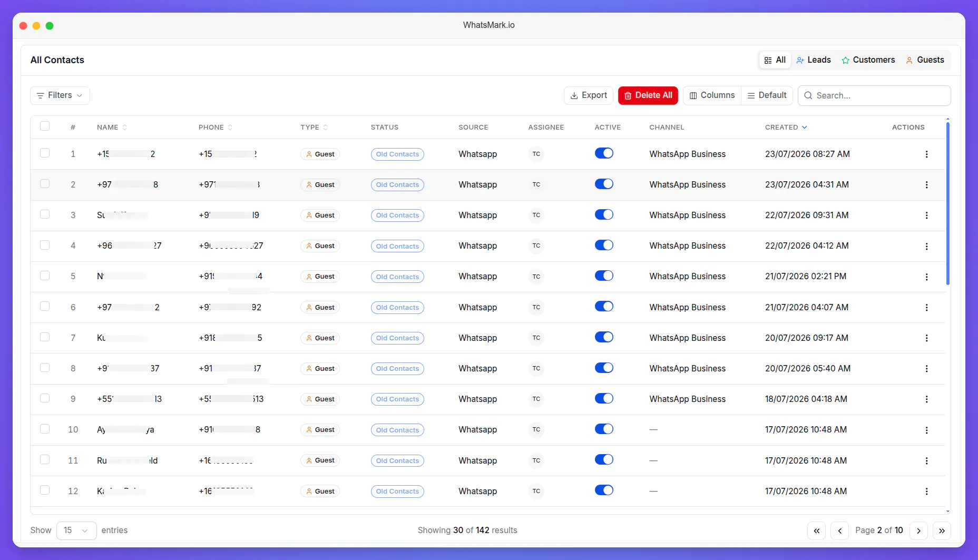Click 'Showing 30 of 142 results' text
The width and height of the screenshot is (978, 560).
point(467,530)
